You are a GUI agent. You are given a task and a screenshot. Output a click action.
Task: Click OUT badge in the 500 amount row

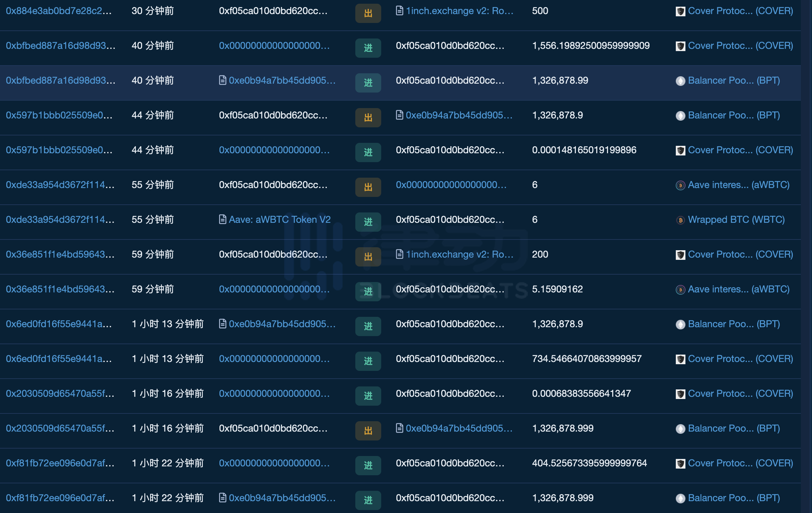tap(368, 13)
